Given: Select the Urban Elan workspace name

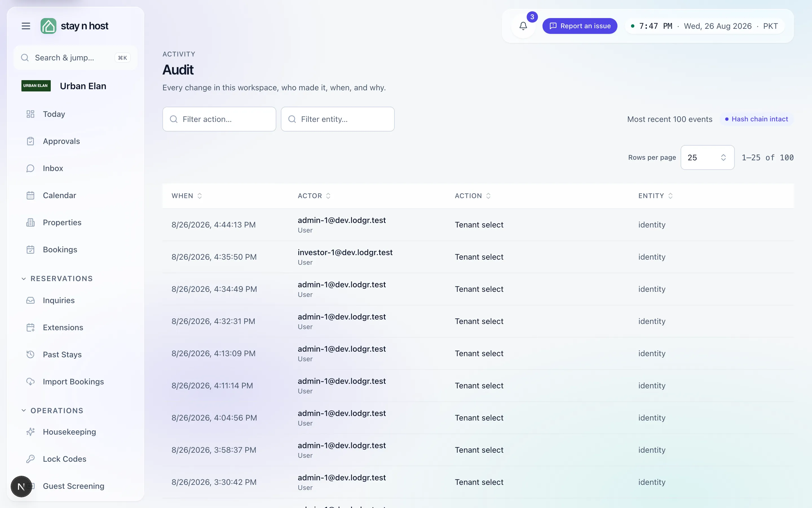Looking at the screenshot, I should click(x=83, y=86).
